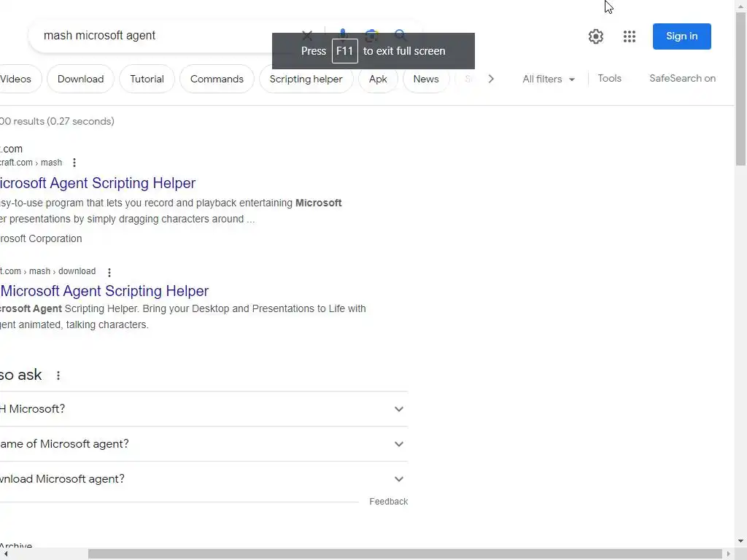The height and width of the screenshot is (560, 747).
Task: Select the Commands filter chip
Action: pyautogui.click(x=217, y=79)
